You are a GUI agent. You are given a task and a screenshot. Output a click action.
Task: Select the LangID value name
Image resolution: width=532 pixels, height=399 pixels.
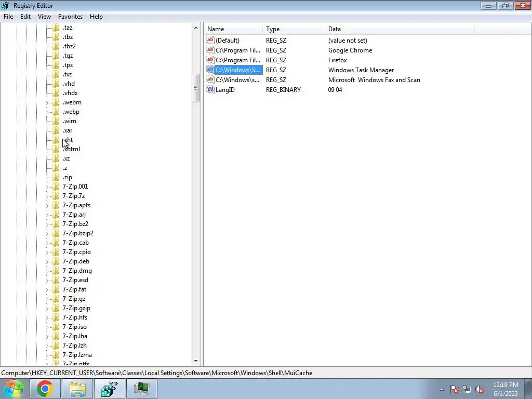point(225,90)
